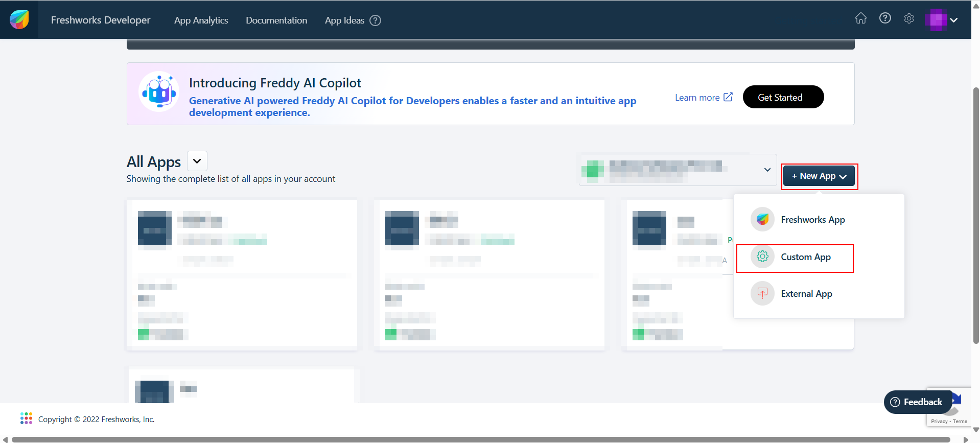Open App Ideas menu
Viewport: 980px width, 443px height.
click(344, 20)
